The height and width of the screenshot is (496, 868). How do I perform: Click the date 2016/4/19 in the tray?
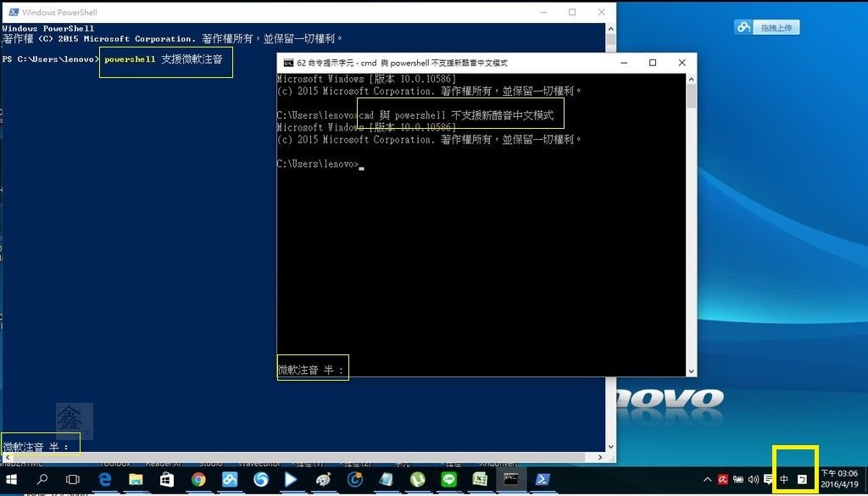coord(839,484)
